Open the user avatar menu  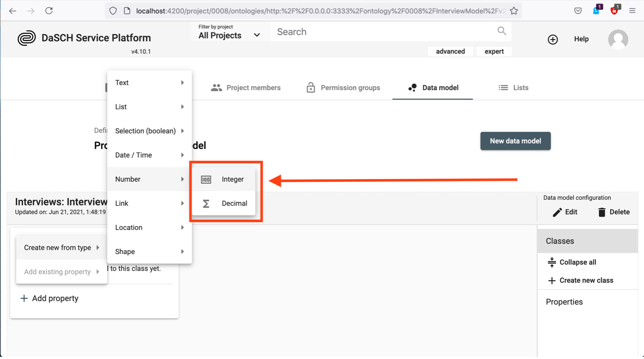(x=618, y=40)
